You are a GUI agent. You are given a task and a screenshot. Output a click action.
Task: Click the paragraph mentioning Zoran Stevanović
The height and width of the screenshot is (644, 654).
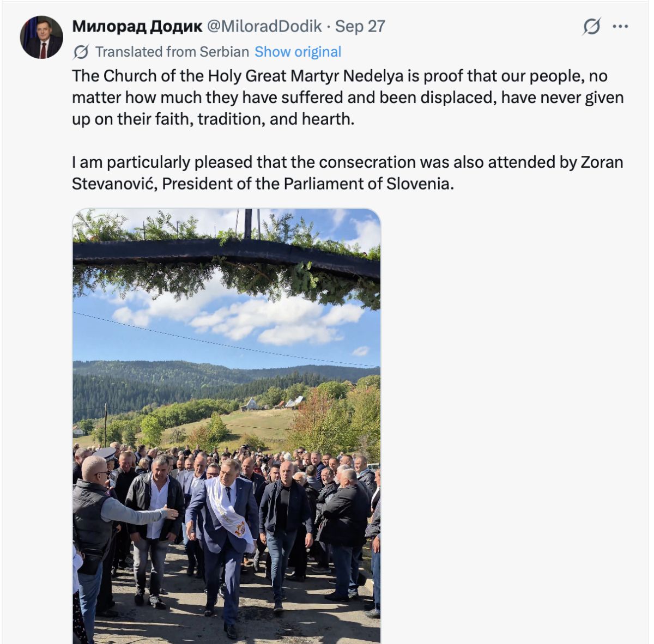coord(348,173)
